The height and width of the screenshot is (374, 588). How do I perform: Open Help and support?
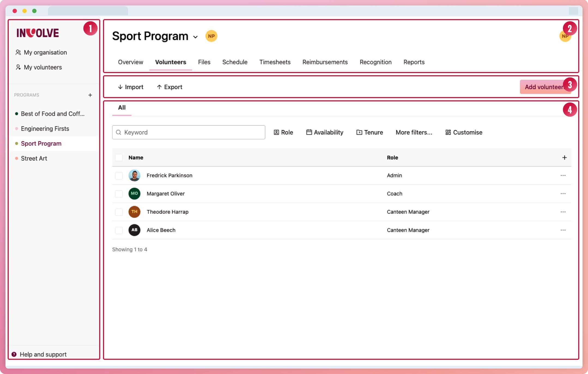(43, 354)
